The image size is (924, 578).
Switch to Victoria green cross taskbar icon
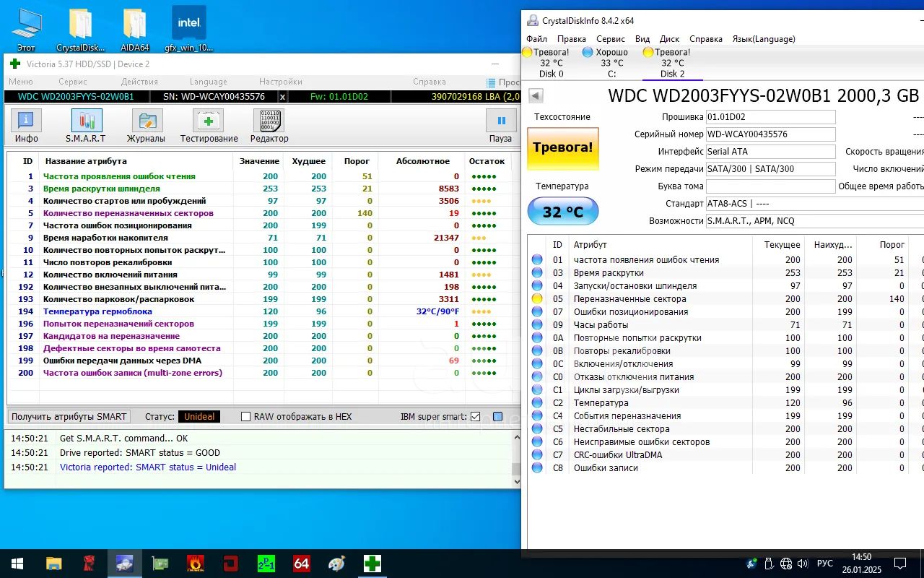(372, 564)
